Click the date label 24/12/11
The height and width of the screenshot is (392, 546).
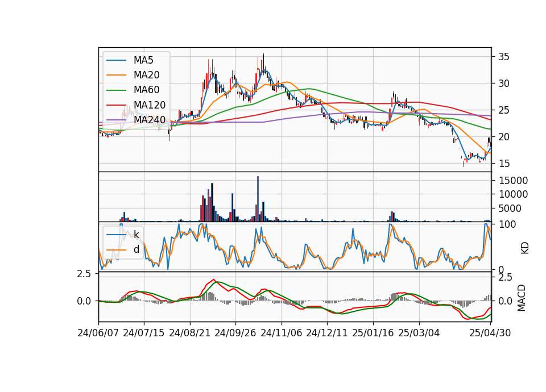[327, 333]
